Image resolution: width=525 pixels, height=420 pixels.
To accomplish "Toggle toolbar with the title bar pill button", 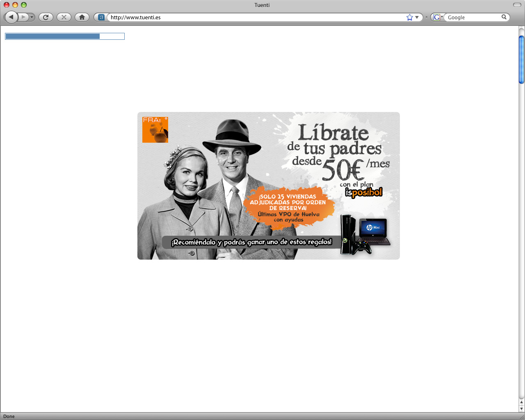I will point(517,5).
